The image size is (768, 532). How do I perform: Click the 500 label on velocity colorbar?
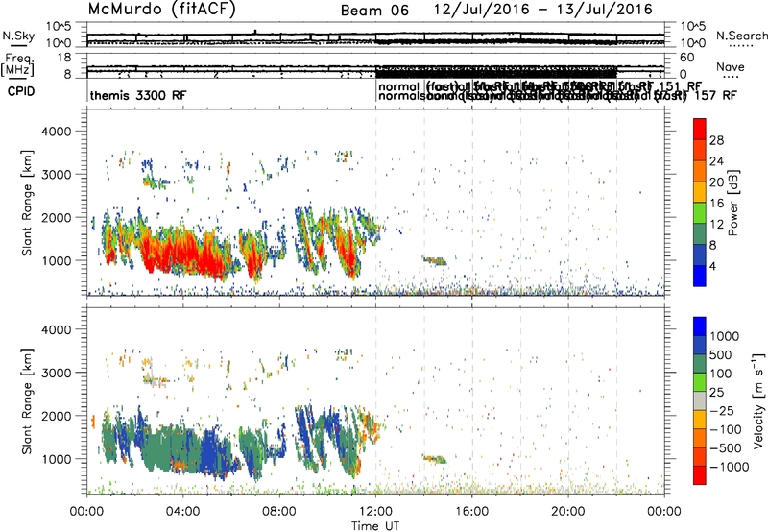[x=721, y=355]
